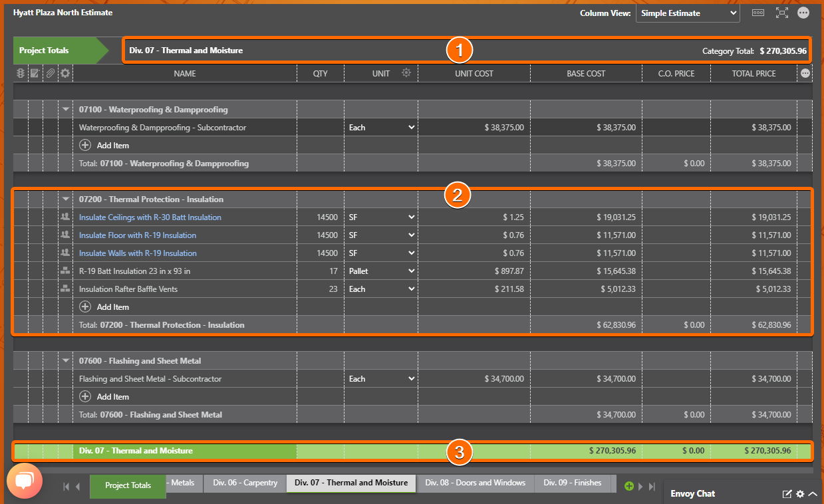Open the Column View dropdown showing Simple Estimate

tap(688, 13)
